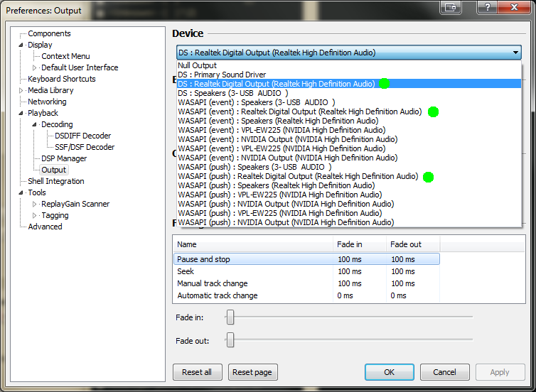Collapse the Display tree node arrow

coord(21,45)
